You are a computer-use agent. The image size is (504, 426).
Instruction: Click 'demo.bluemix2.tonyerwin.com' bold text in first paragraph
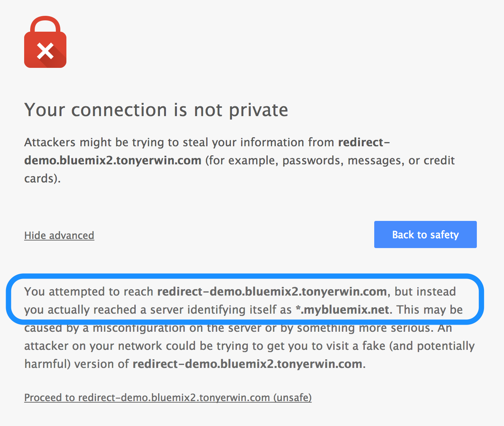[113, 161]
